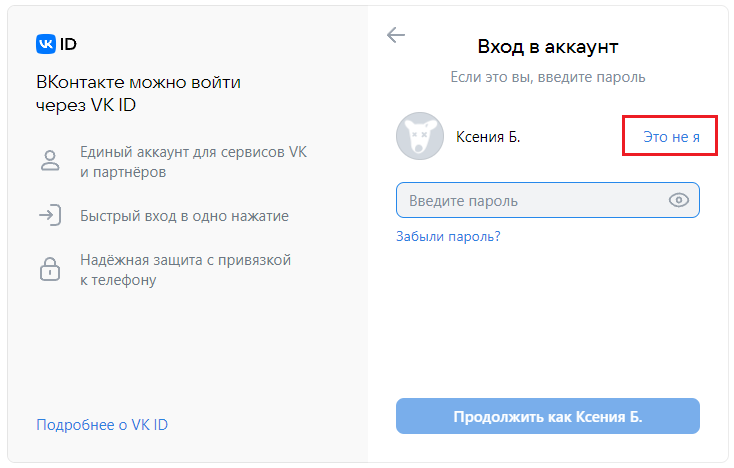Toggle password visibility eye icon

pos(678,200)
